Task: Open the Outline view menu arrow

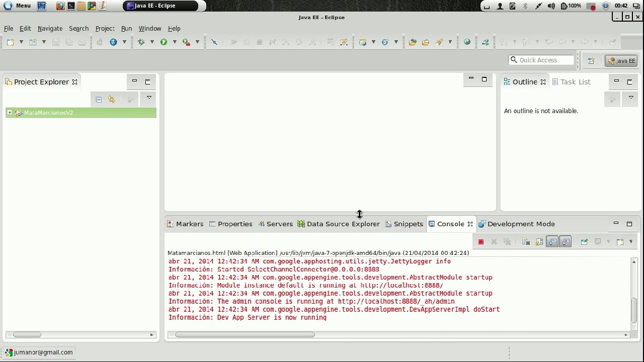Action: coord(631,98)
